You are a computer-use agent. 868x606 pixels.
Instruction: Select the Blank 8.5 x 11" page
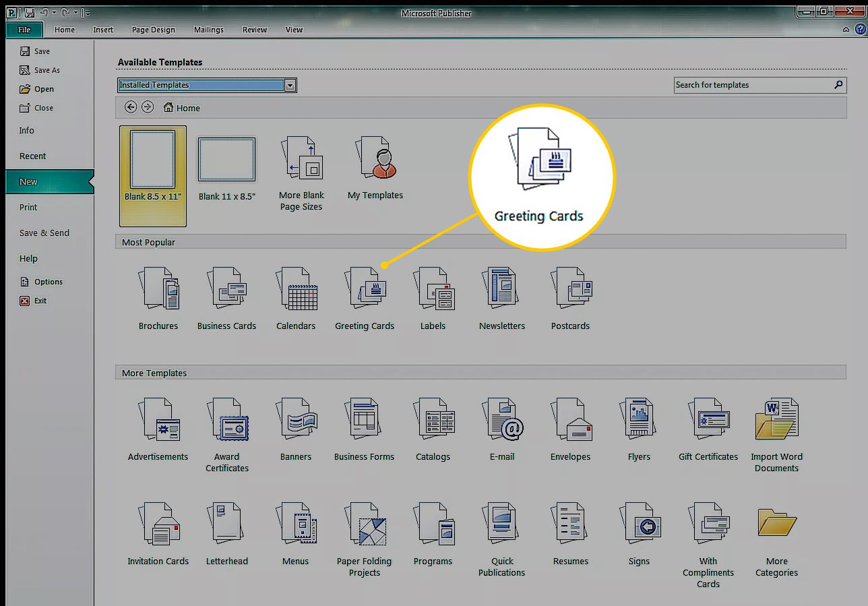coord(153,176)
